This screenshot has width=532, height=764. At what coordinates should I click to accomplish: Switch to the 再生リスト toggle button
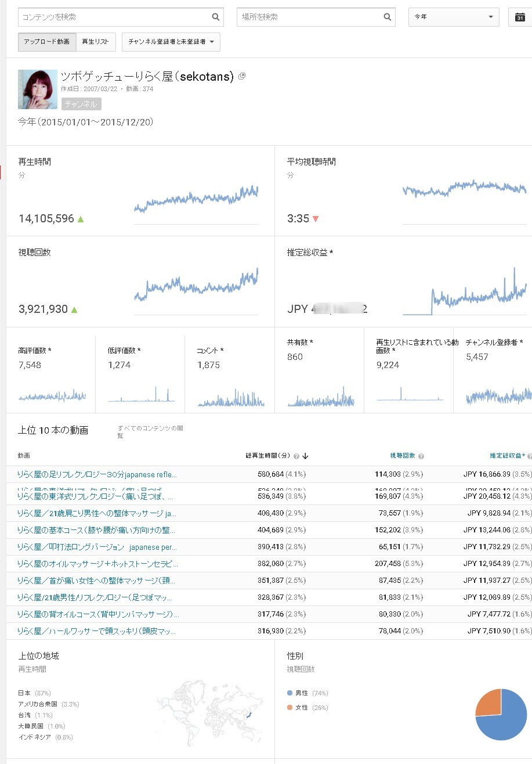(96, 42)
